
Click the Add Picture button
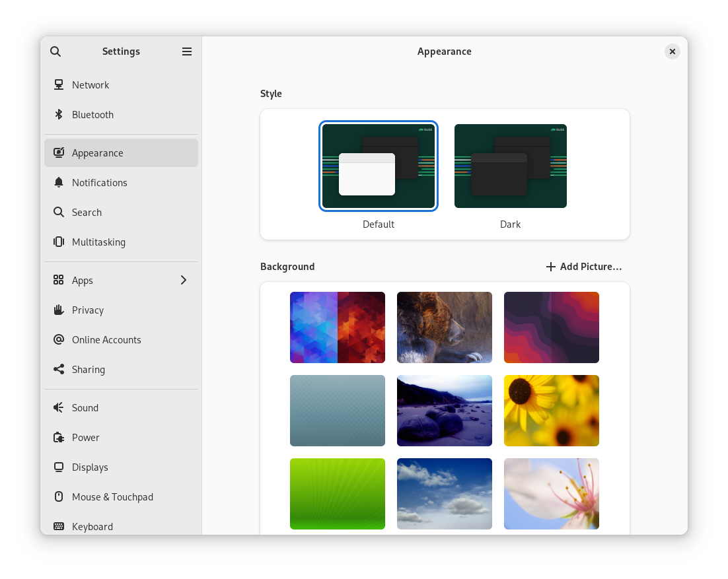(x=584, y=267)
